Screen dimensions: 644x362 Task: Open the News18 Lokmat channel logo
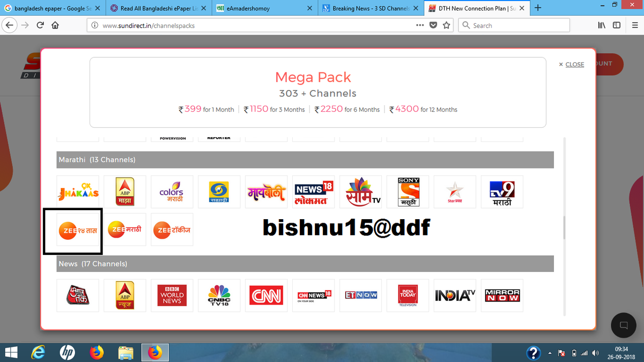point(313,192)
